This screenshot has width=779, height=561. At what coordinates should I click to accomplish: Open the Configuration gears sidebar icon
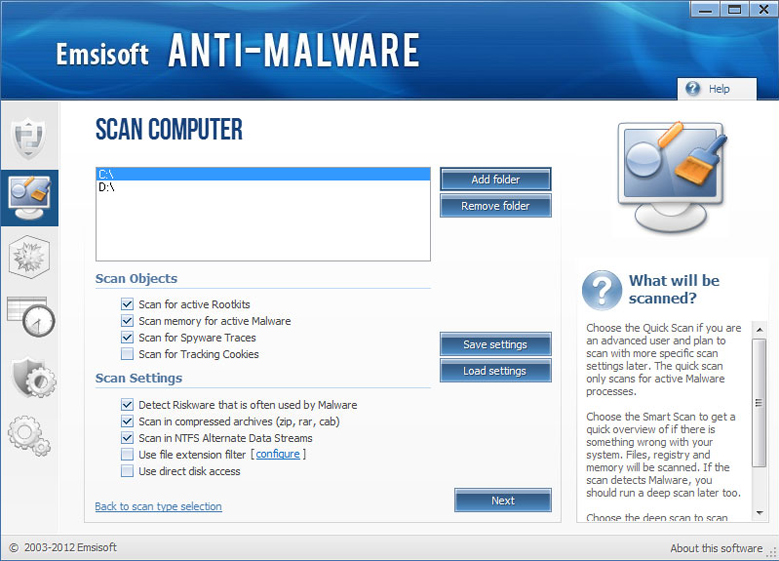coord(29,434)
